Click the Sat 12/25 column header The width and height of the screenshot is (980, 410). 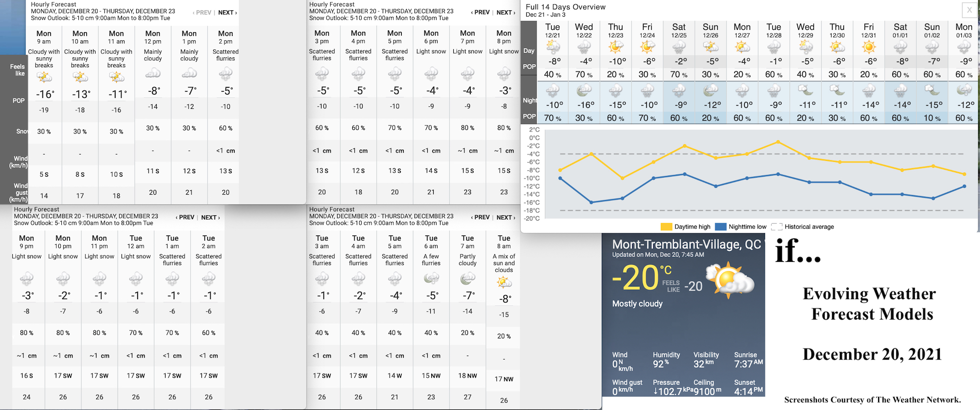tap(679, 30)
